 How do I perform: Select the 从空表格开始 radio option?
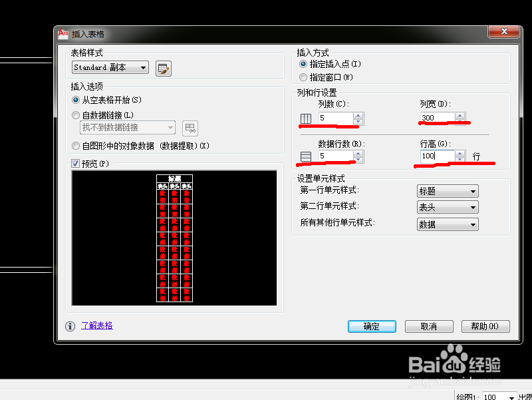(x=75, y=100)
